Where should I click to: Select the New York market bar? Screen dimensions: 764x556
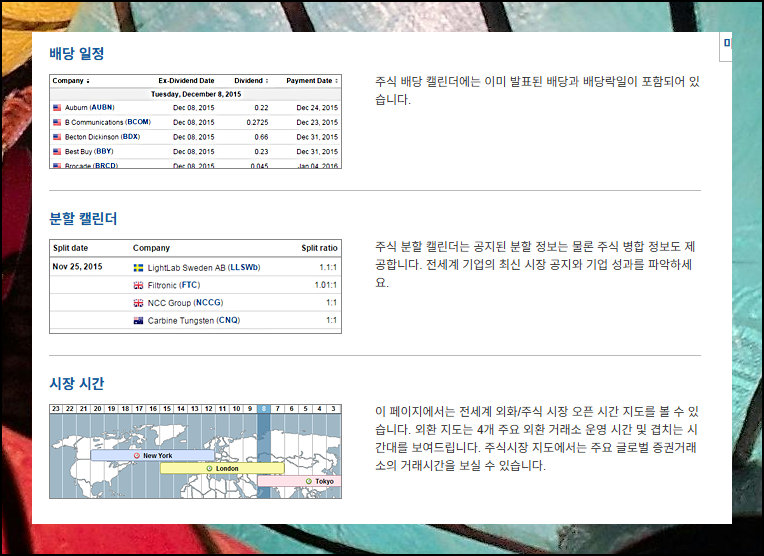pyautogui.click(x=153, y=455)
